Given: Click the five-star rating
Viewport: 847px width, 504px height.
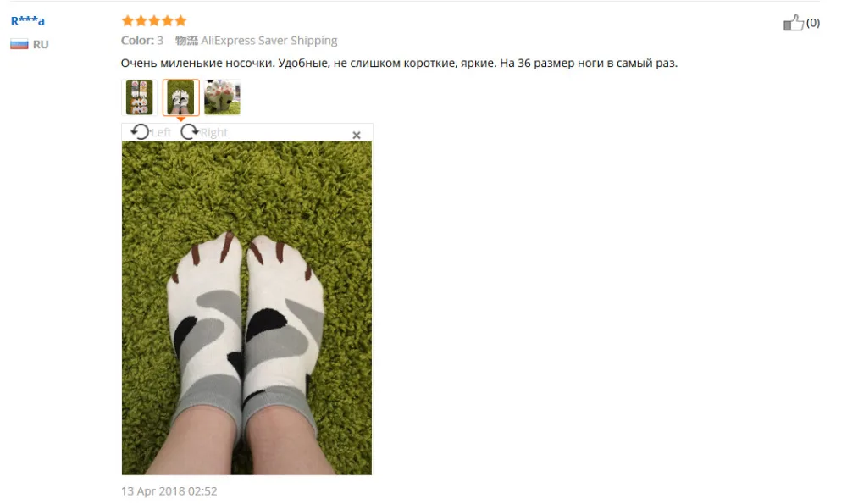Looking at the screenshot, I should pyautogui.click(x=154, y=21).
